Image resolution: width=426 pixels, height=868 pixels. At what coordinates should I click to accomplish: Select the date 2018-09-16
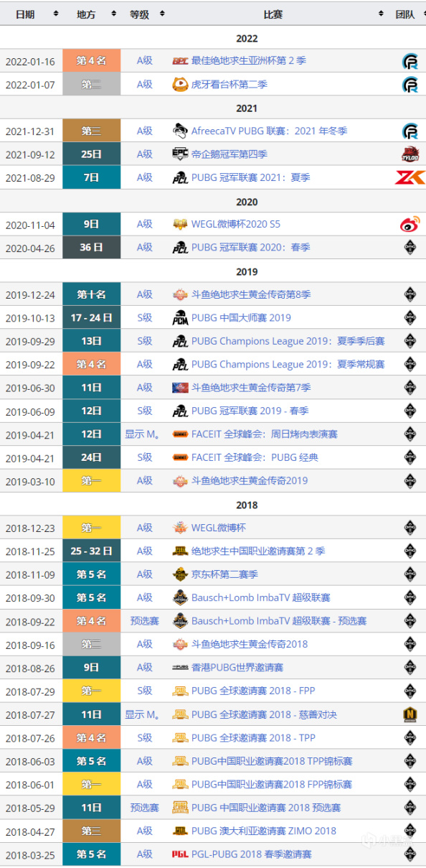[x=31, y=644]
